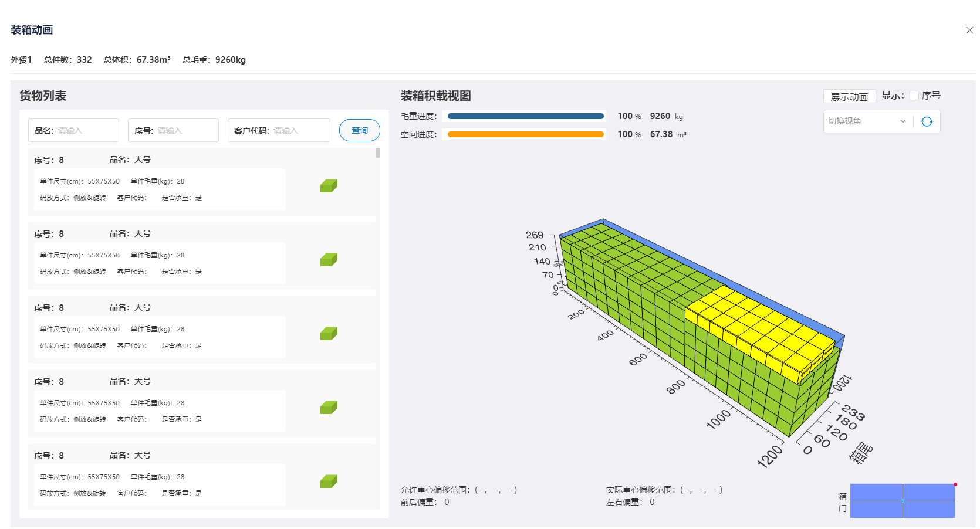
Task: Enable the 序号 display checkbox
Action: point(914,95)
